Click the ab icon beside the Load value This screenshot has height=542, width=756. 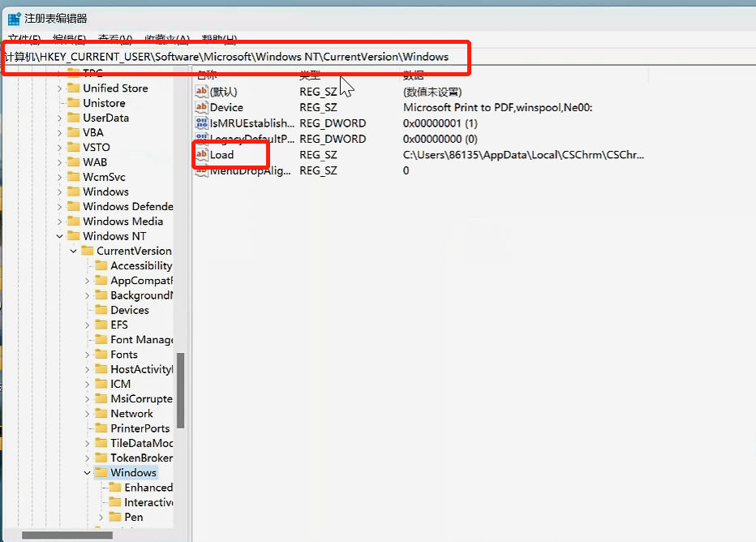pyautogui.click(x=201, y=154)
